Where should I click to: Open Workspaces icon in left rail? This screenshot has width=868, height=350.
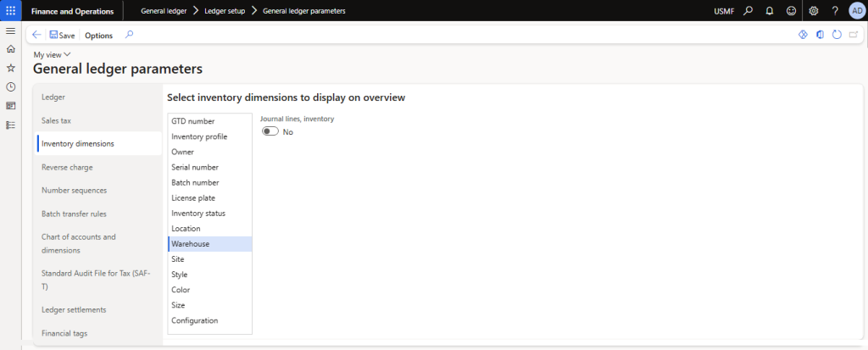[x=10, y=106]
